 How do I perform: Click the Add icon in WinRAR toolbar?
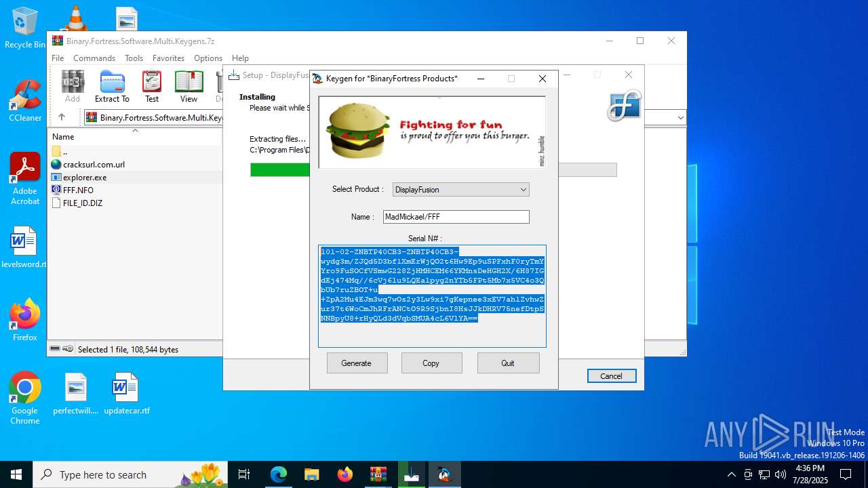pos(73,87)
